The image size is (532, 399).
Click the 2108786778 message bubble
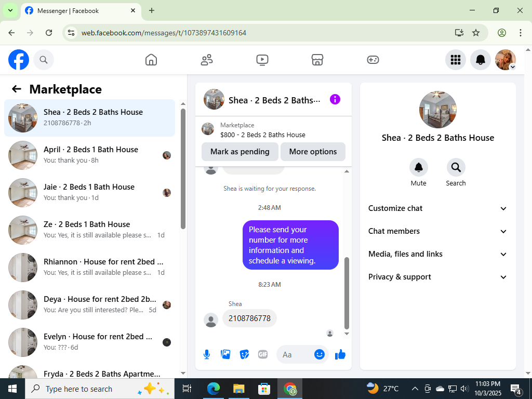(x=249, y=318)
